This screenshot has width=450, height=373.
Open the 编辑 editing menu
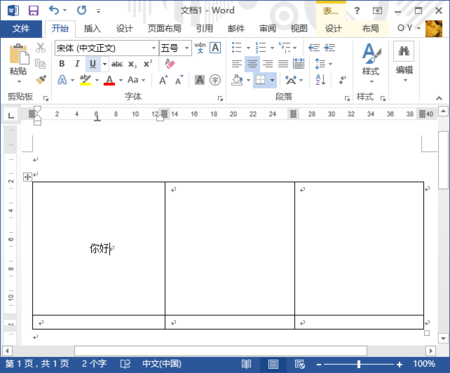pos(404,62)
